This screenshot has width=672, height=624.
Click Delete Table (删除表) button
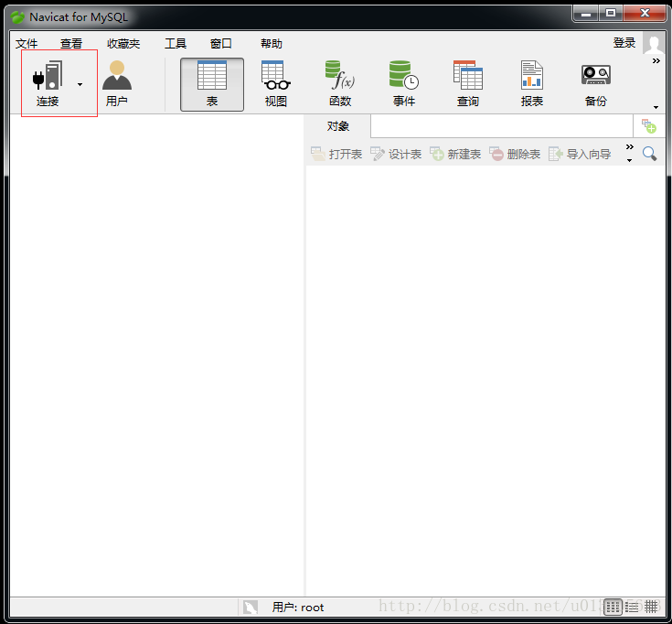[x=515, y=154]
